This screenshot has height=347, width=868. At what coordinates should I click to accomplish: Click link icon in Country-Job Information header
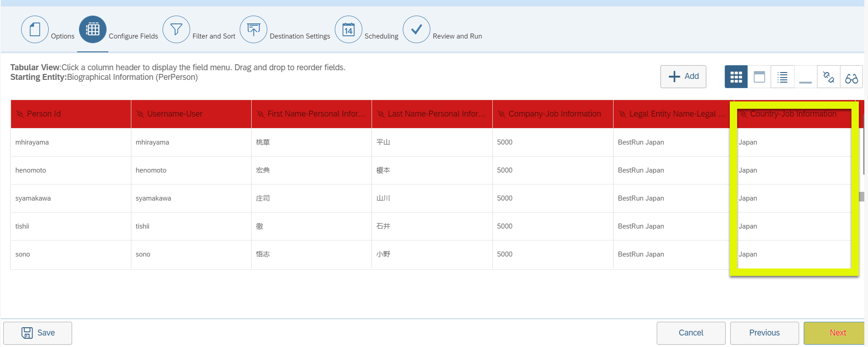click(x=743, y=114)
